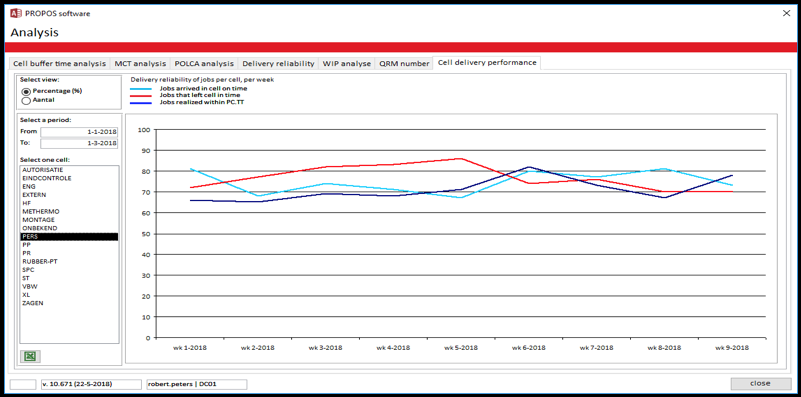Select the Cell delivery performance tab
The image size is (801, 397).
[x=487, y=62]
